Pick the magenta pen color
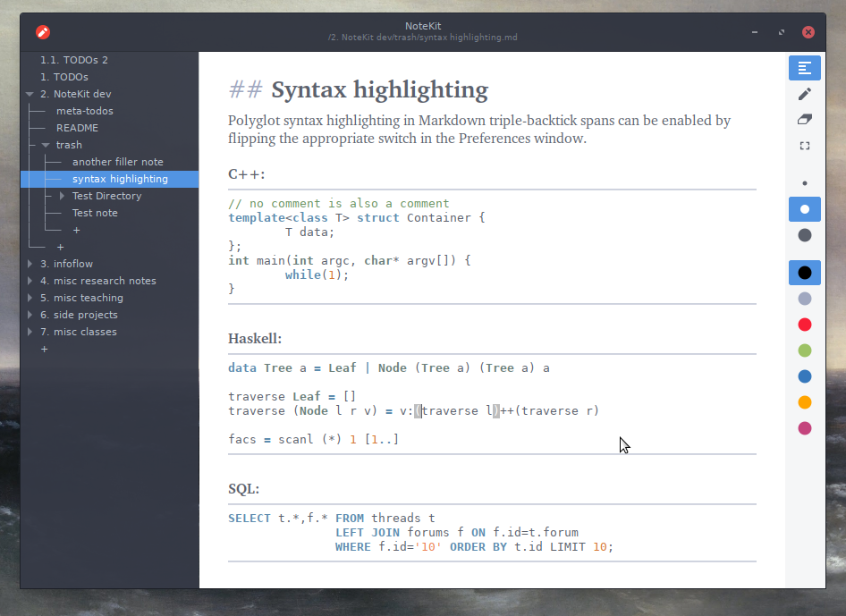Screen dimensions: 846x616 pyautogui.click(x=805, y=428)
